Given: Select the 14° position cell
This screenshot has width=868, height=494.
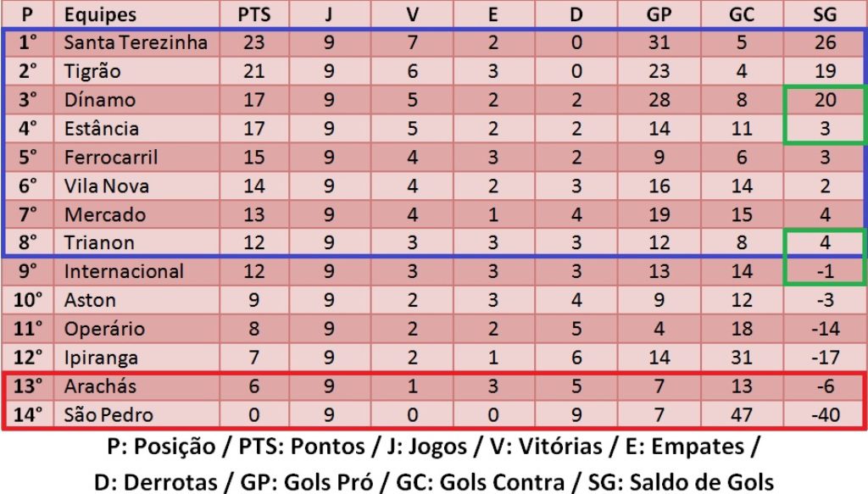Looking at the screenshot, I should point(28,415).
